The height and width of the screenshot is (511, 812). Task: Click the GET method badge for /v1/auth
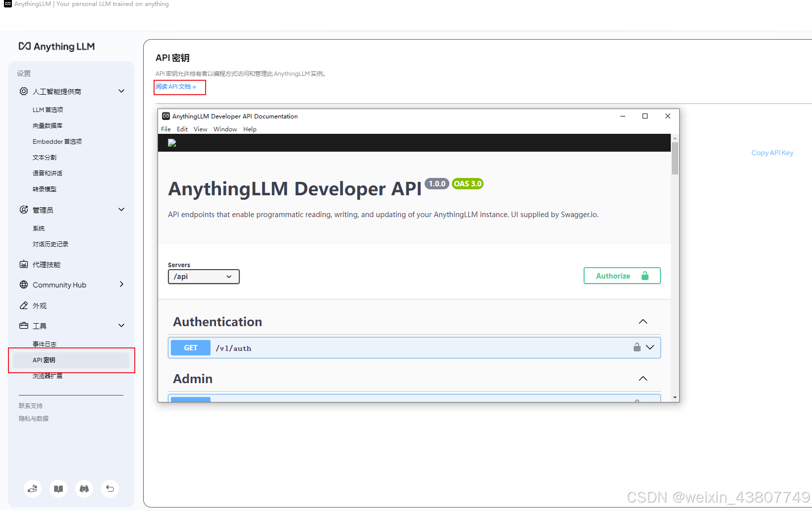pos(191,348)
